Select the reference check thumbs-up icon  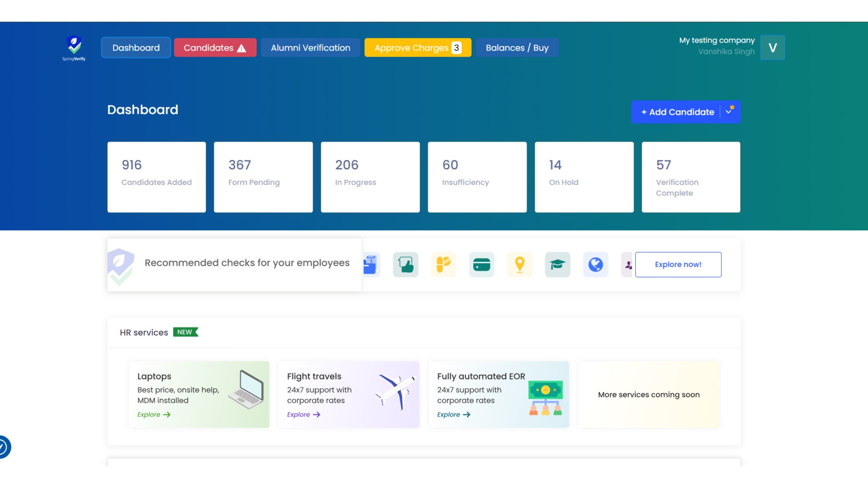(406, 265)
